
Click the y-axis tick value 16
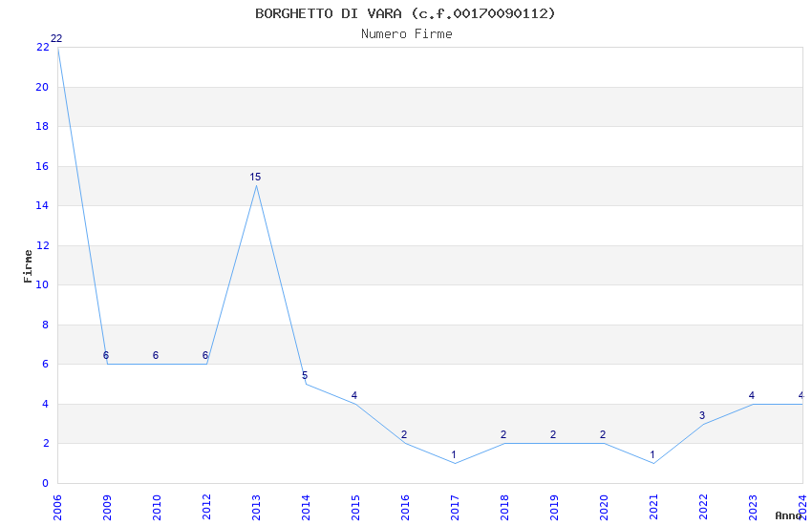(x=42, y=166)
